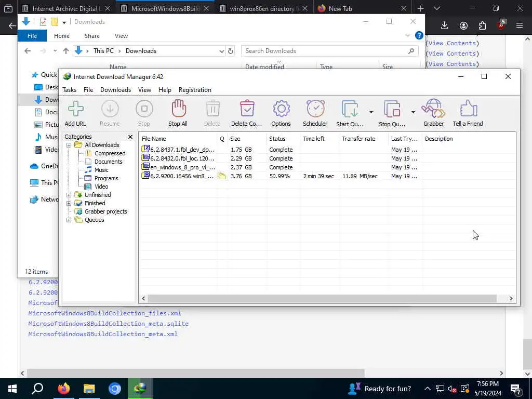Open Start Queue dropdown arrow
The width and height of the screenshot is (532, 399).
point(371,112)
